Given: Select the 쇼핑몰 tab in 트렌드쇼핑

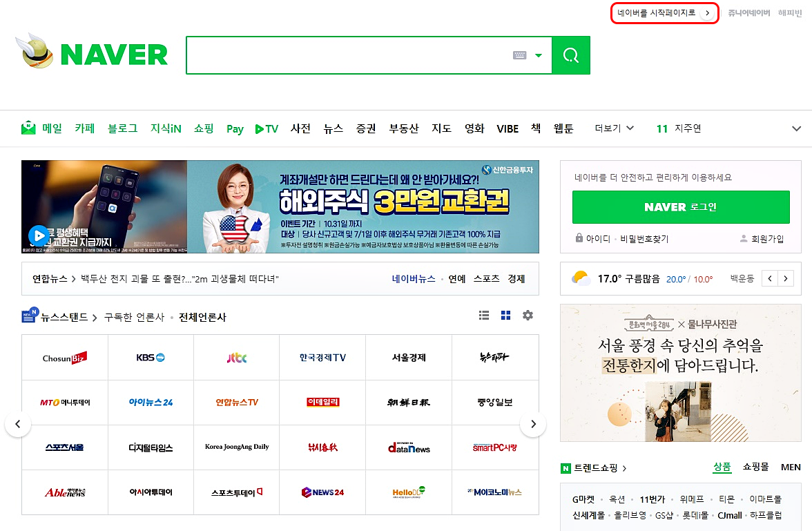Looking at the screenshot, I should [755, 467].
